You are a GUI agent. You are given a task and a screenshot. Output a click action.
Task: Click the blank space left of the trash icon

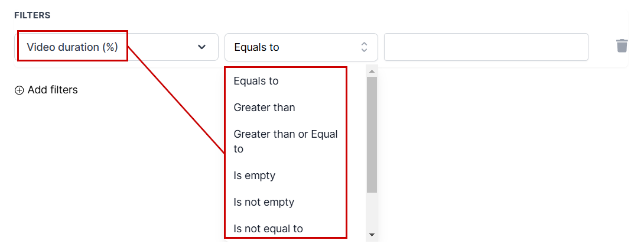point(600,47)
